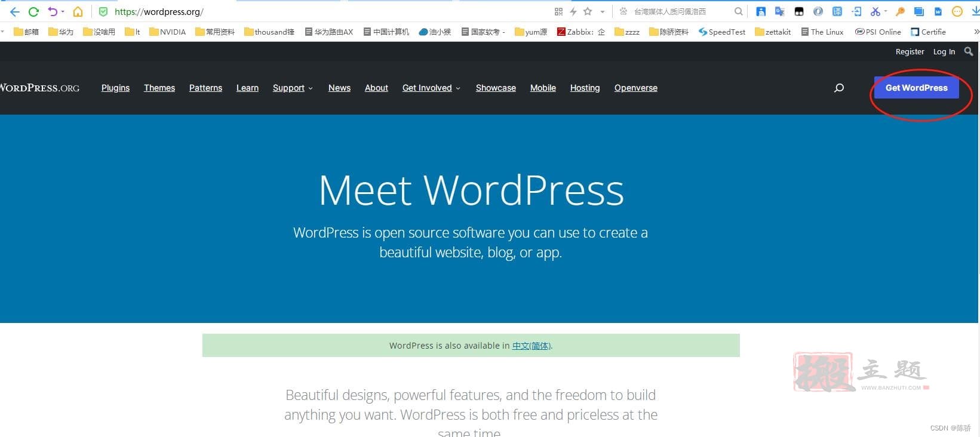The height and width of the screenshot is (437, 980).
Task: Open the Certifie bookmark
Action: (928, 32)
